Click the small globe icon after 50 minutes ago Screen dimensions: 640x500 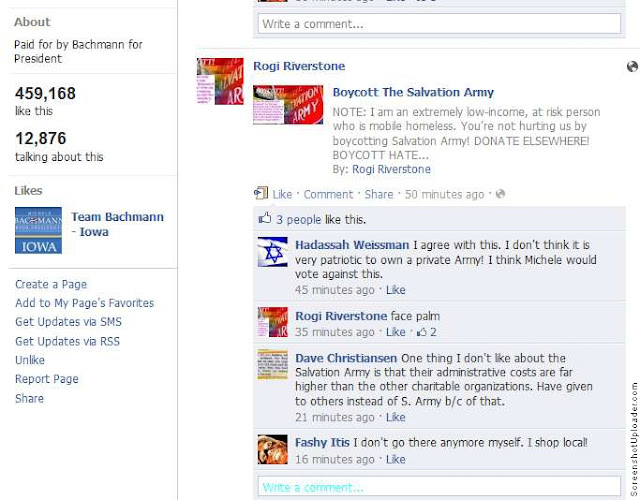tap(500, 194)
